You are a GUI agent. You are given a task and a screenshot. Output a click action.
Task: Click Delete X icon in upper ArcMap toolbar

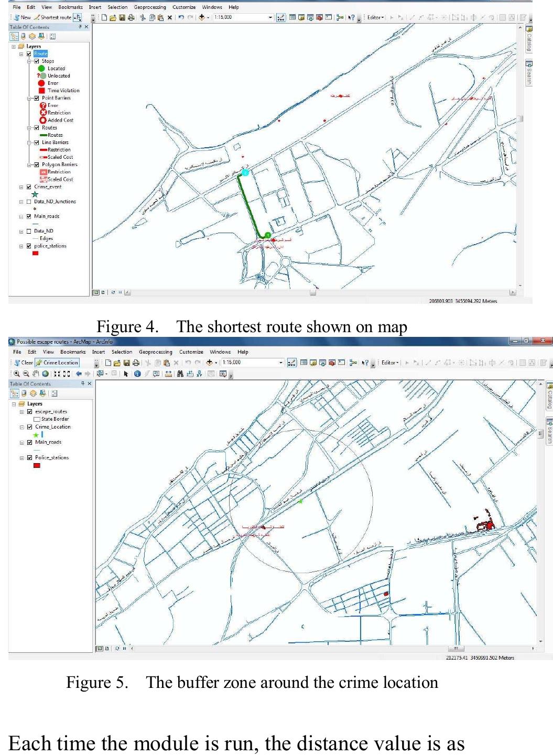point(170,17)
